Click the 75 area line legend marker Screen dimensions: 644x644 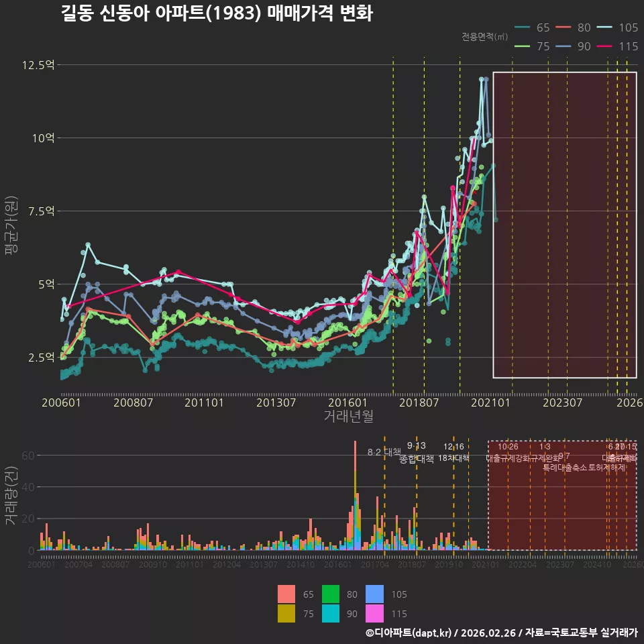coord(522,46)
